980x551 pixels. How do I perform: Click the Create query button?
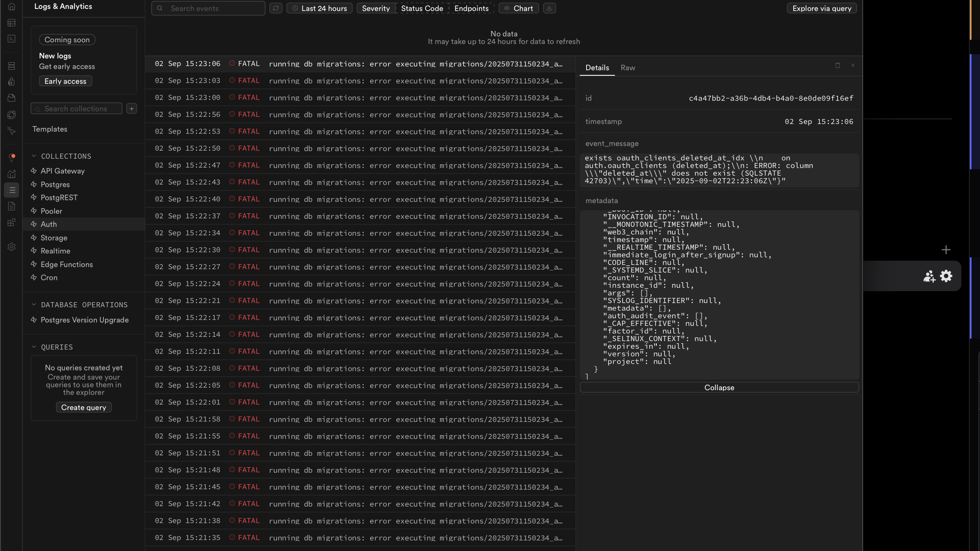click(x=83, y=408)
